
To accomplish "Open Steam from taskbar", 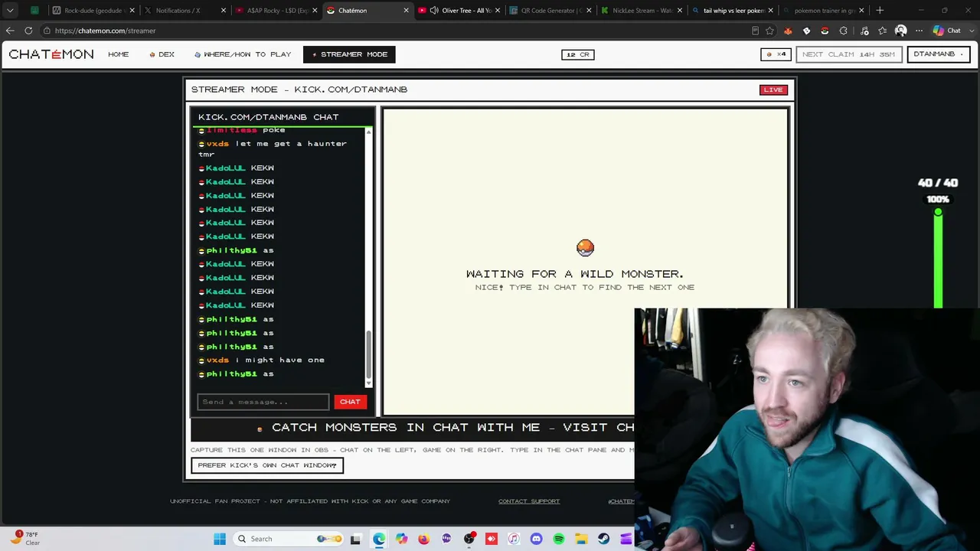I will (x=603, y=539).
